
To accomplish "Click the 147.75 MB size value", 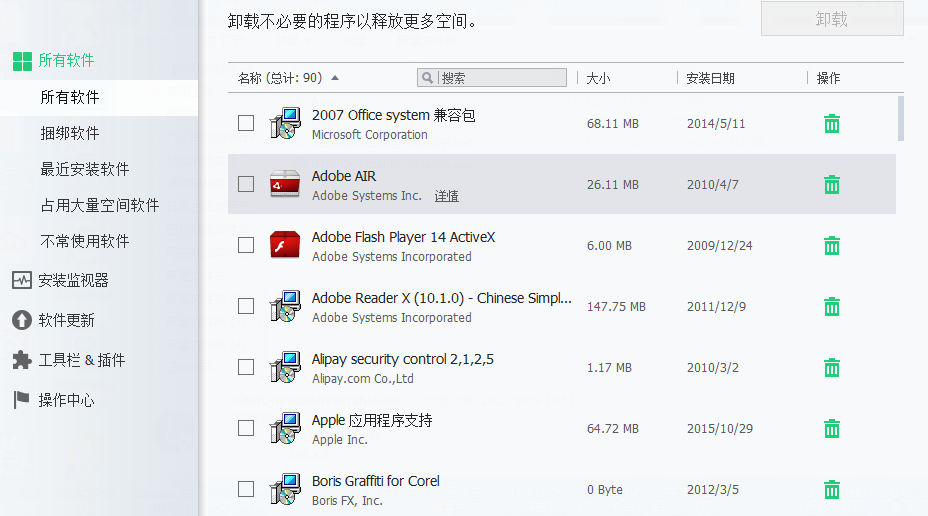I will click(616, 307).
